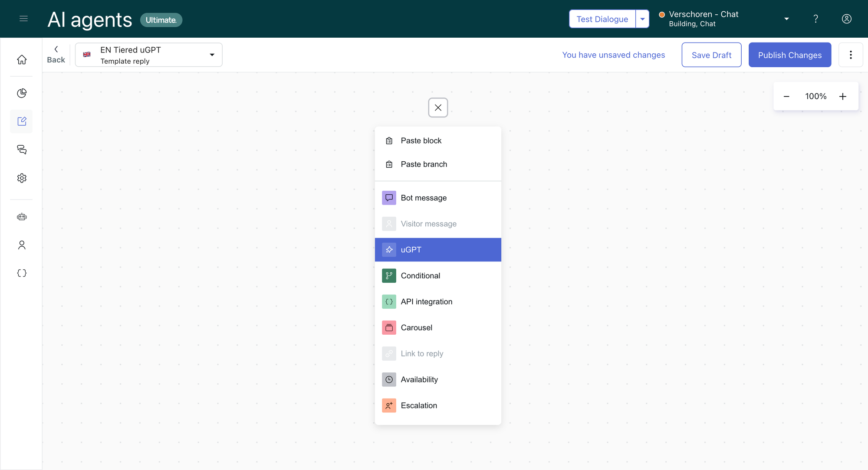Open the conversations chat bubbles icon
868x470 pixels.
(22, 150)
